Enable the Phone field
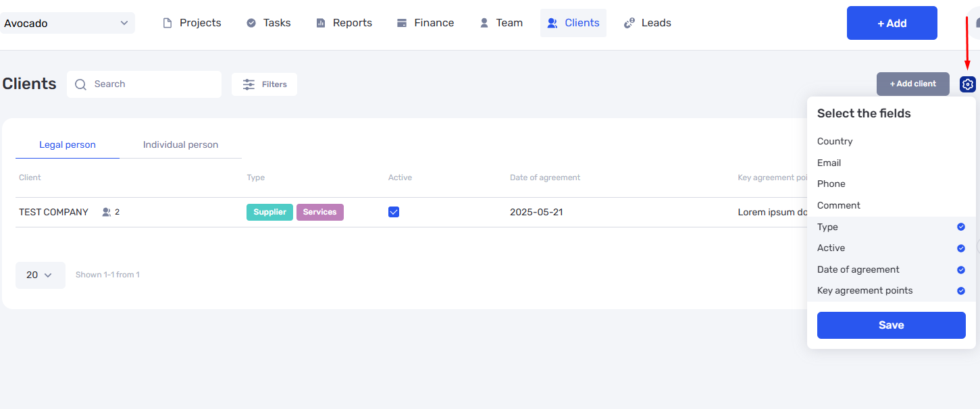This screenshot has width=980, height=409. tap(891, 184)
